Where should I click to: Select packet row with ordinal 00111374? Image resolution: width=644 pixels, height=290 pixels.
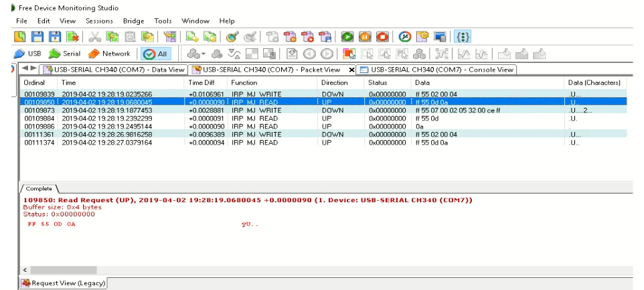(x=323, y=143)
